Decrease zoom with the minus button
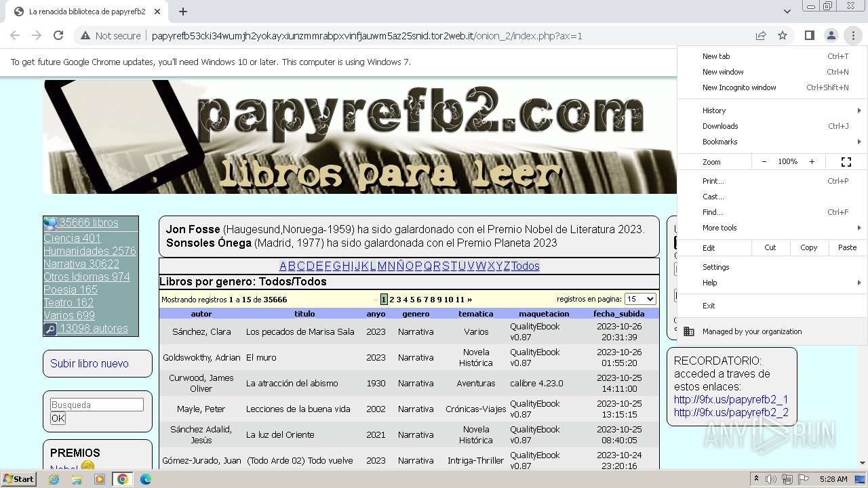Viewport: 868px width, 488px height. 764,162
